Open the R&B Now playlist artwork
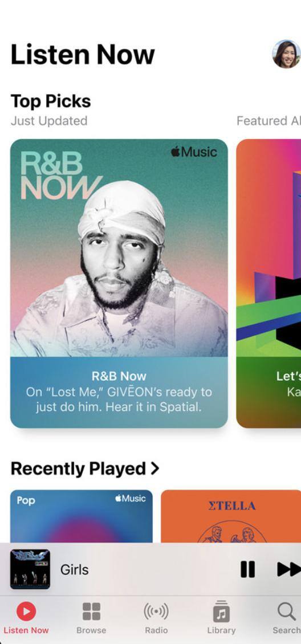 [119, 248]
